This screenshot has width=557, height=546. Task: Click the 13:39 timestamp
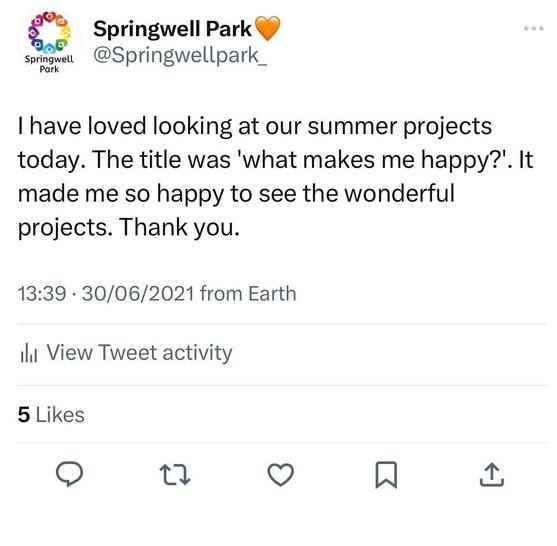coord(42,294)
